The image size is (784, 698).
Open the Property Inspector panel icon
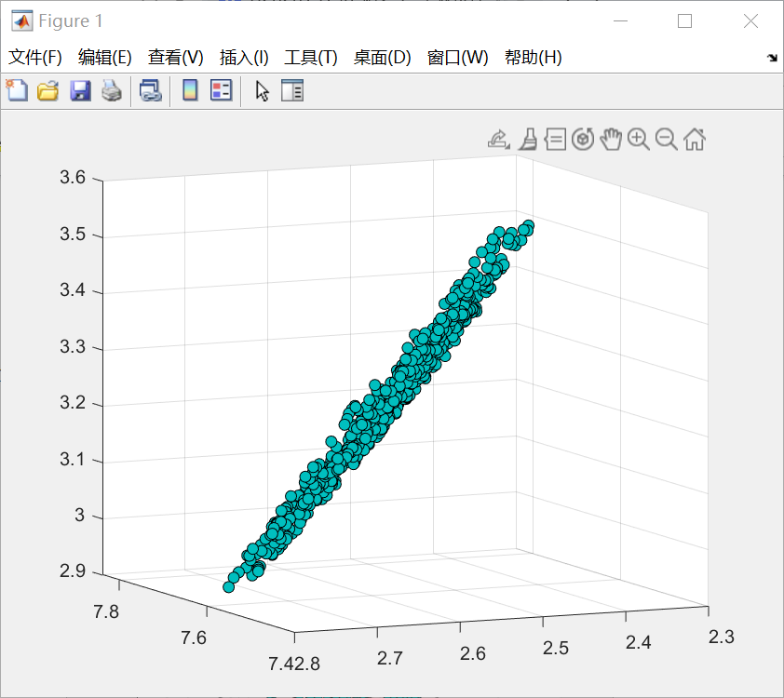[x=292, y=90]
